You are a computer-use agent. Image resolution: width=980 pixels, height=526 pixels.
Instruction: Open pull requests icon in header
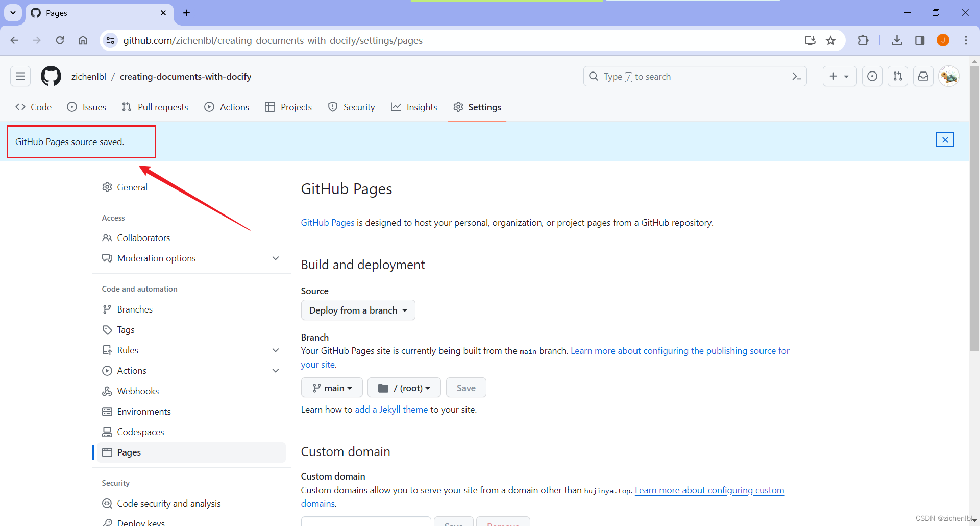[898, 76]
